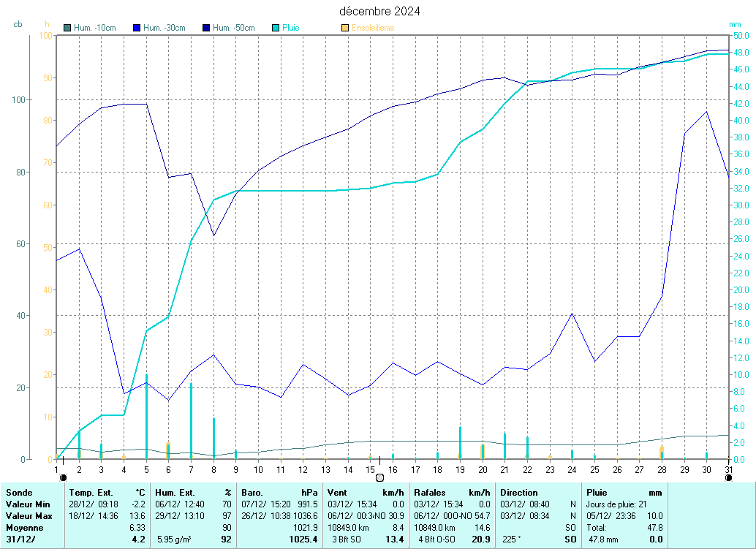
Task: Click the full moon icon near day 15
Action: (379, 477)
